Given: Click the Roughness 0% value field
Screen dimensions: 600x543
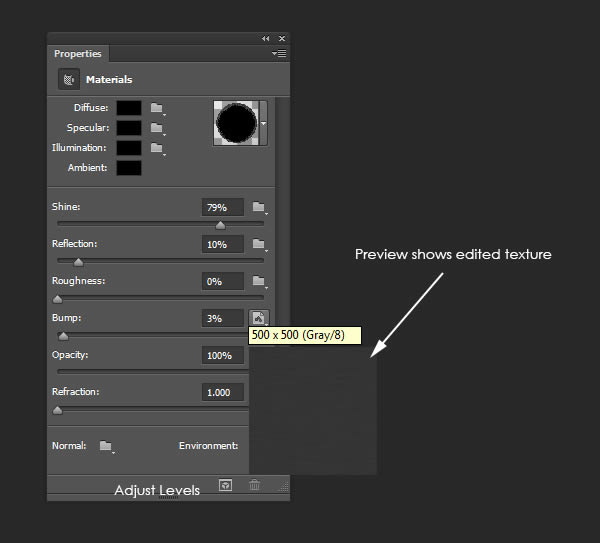Looking at the screenshot, I should click(223, 282).
